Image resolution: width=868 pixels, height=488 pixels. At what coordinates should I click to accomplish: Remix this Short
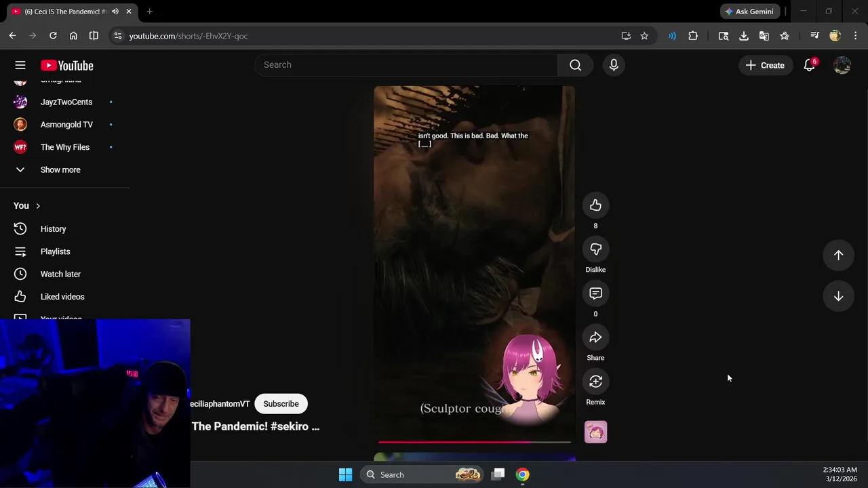coord(595,382)
